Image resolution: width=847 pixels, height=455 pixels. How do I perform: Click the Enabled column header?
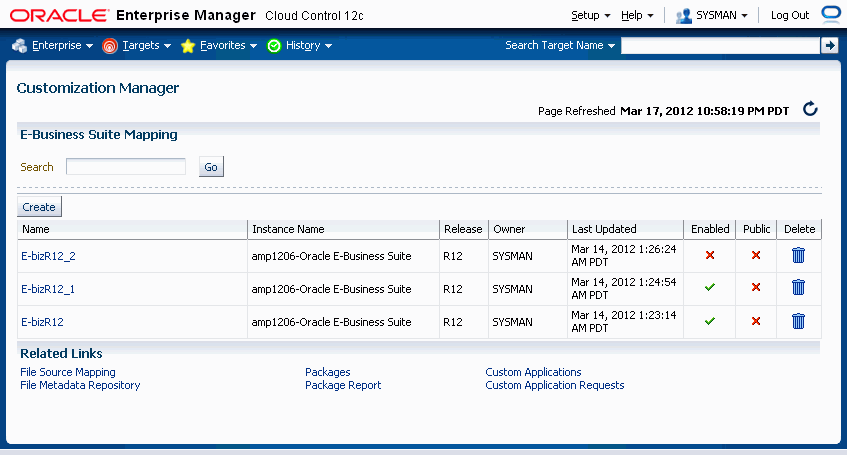(710, 229)
